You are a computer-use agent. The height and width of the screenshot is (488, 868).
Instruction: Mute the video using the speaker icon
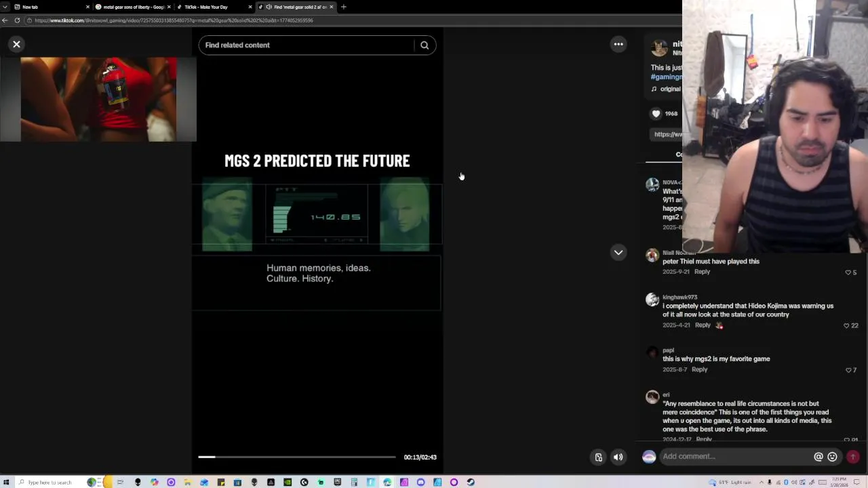tap(618, 457)
